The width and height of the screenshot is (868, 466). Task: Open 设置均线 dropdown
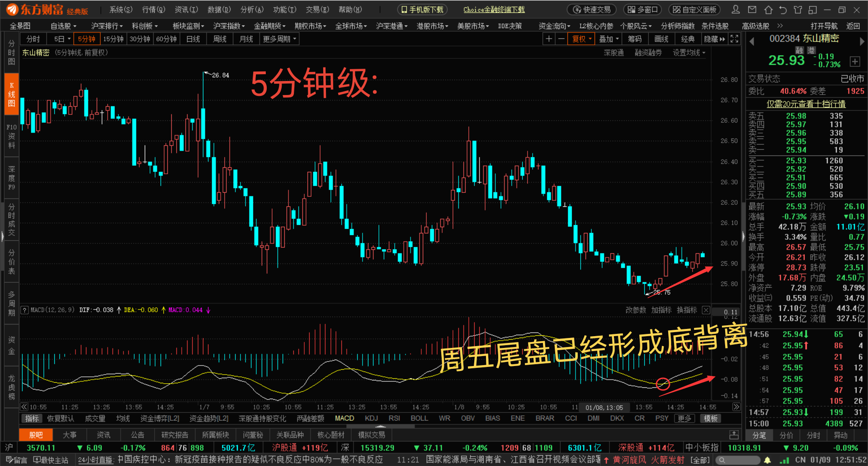(689, 53)
